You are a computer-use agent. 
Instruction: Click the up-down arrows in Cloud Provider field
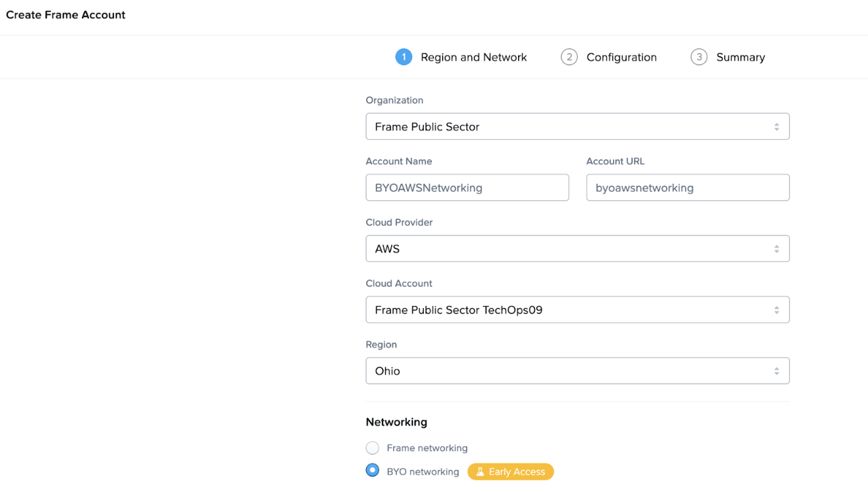tap(776, 249)
